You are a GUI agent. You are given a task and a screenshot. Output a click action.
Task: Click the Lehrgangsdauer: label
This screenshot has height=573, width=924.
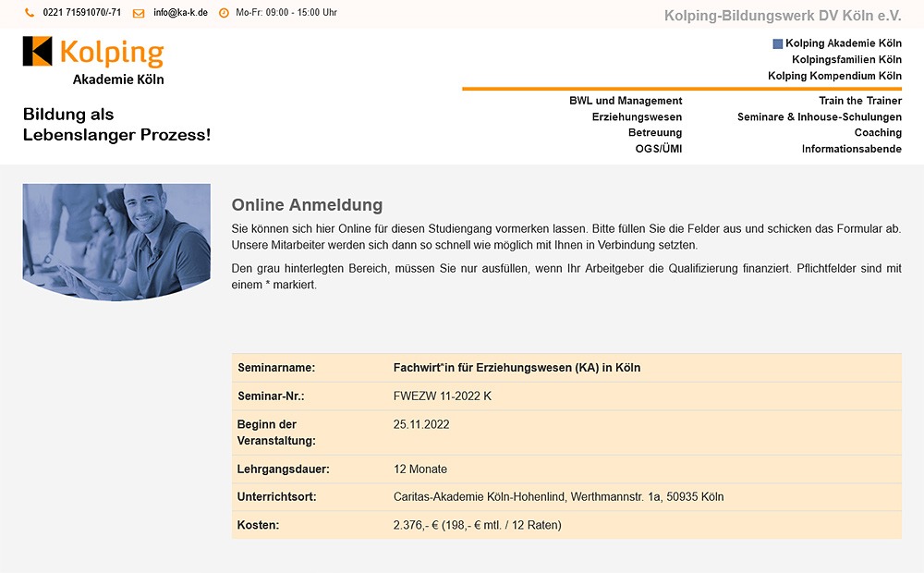click(284, 469)
